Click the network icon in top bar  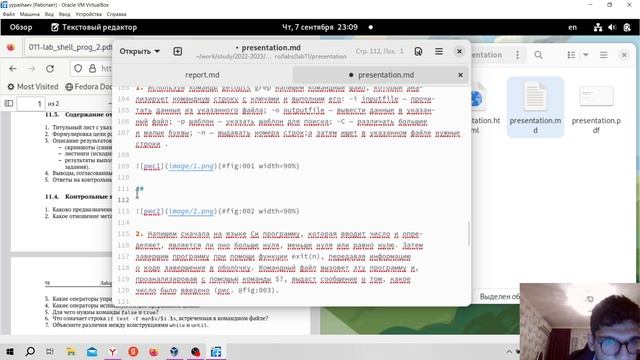point(598,27)
